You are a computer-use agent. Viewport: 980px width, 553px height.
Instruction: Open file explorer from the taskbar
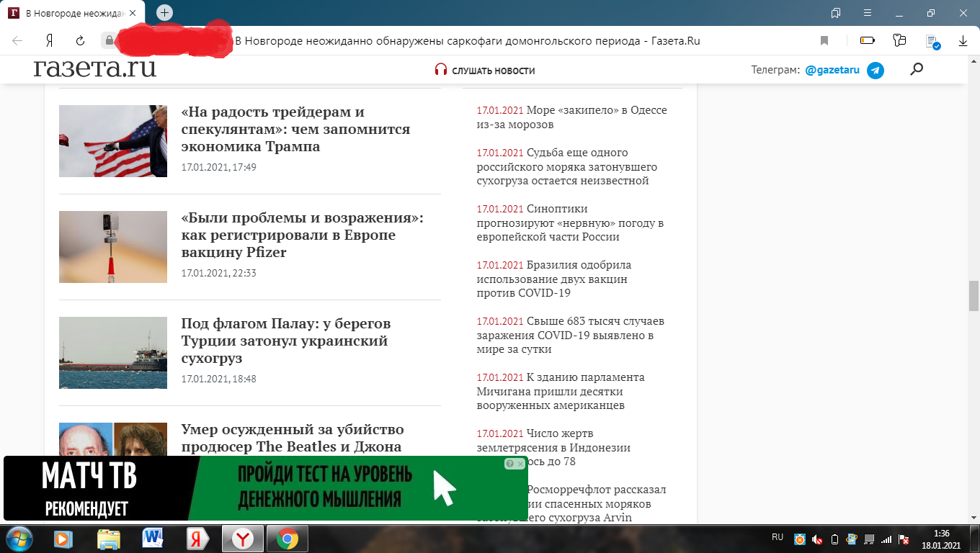(109, 539)
